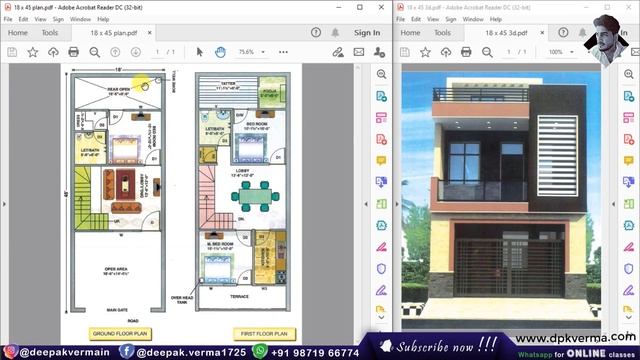Collapse the plan window right tools pane
640x360 pixels.
point(366,204)
